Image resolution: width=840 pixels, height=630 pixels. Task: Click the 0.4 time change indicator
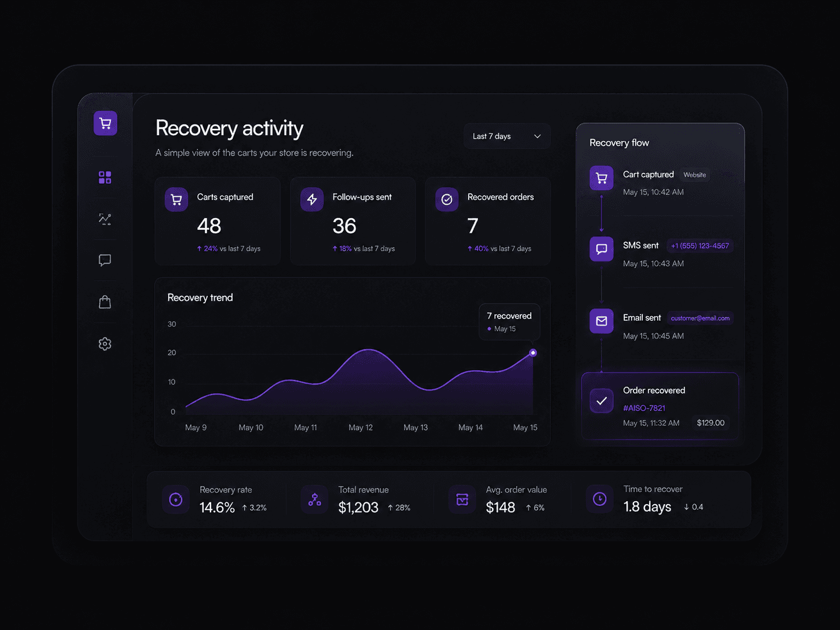[694, 507]
